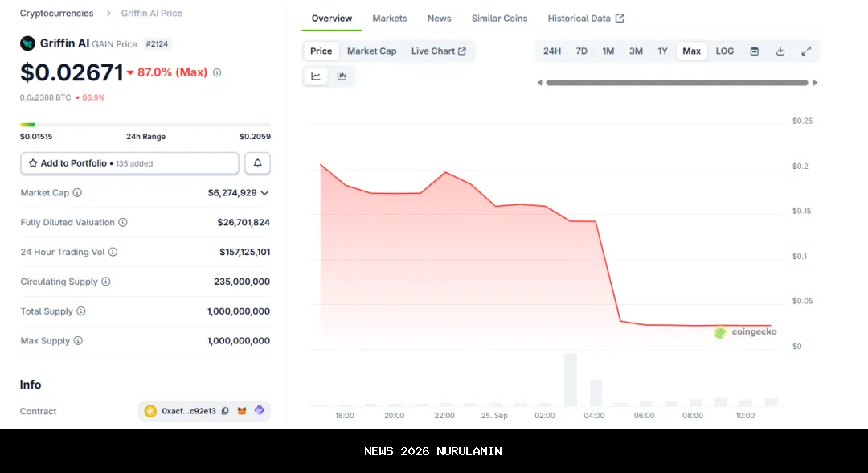Click Add to Portfolio button

point(129,163)
